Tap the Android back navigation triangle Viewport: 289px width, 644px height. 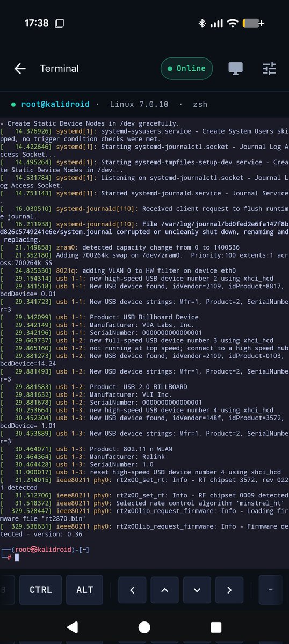coord(72,627)
